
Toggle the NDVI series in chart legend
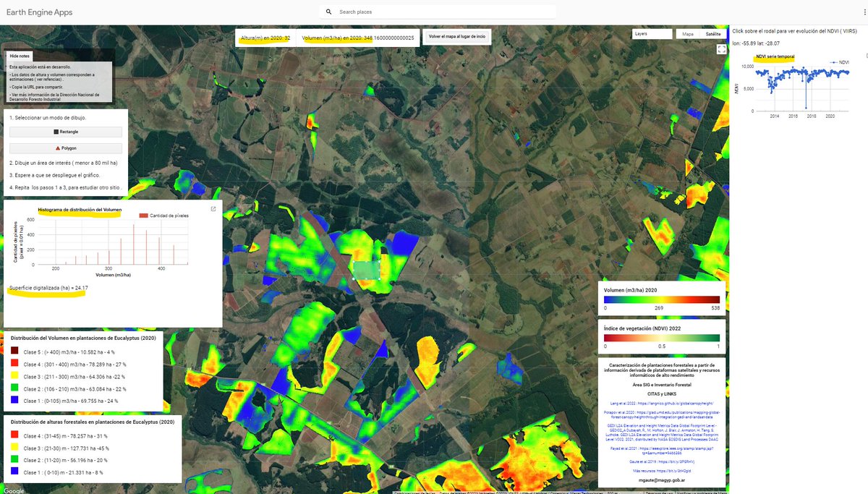[x=840, y=62]
